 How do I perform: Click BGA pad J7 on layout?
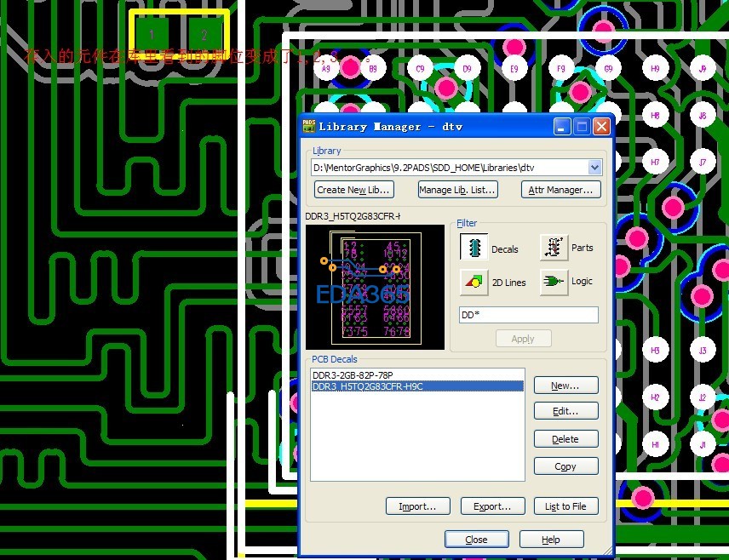[703, 163]
